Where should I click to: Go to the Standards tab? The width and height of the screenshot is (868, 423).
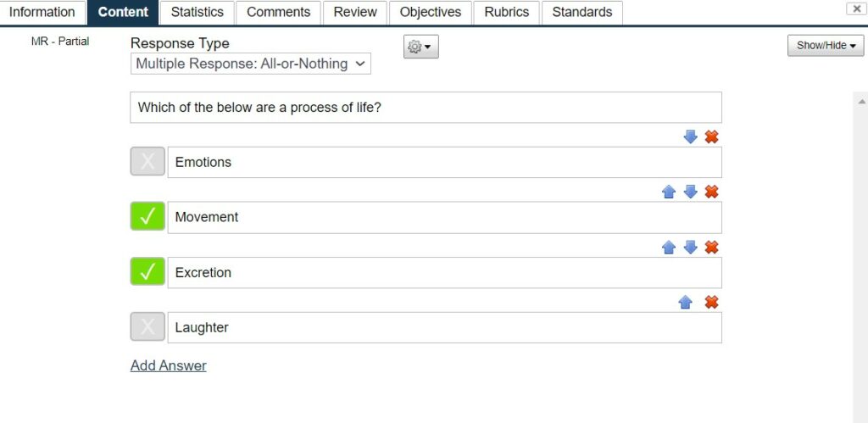click(582, 12)
